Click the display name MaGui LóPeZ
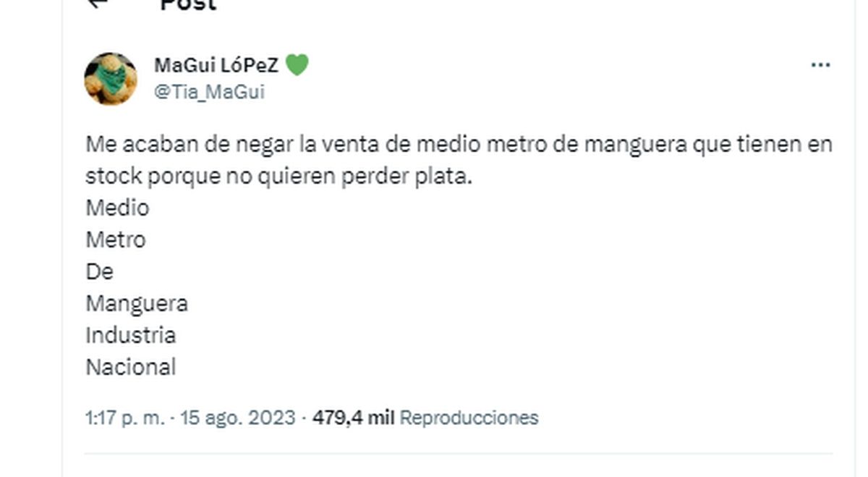Viewport: 868px width, 477px height. tap(216, 66)
